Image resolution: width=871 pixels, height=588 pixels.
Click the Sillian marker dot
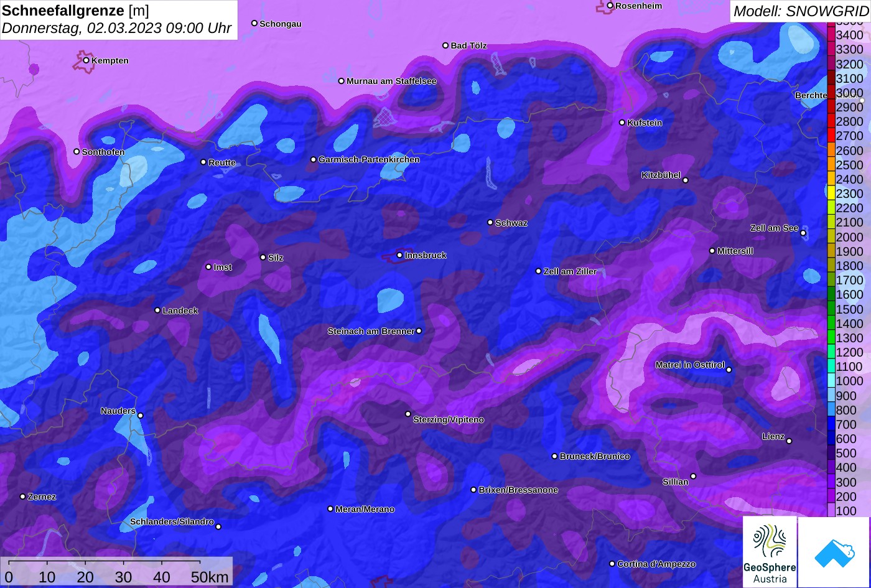pyautogui.click(x=693, y=477)
